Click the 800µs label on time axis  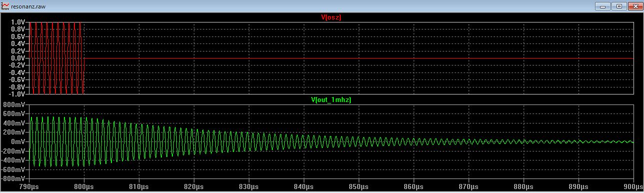pyautogui.click(x=84, y=186)
